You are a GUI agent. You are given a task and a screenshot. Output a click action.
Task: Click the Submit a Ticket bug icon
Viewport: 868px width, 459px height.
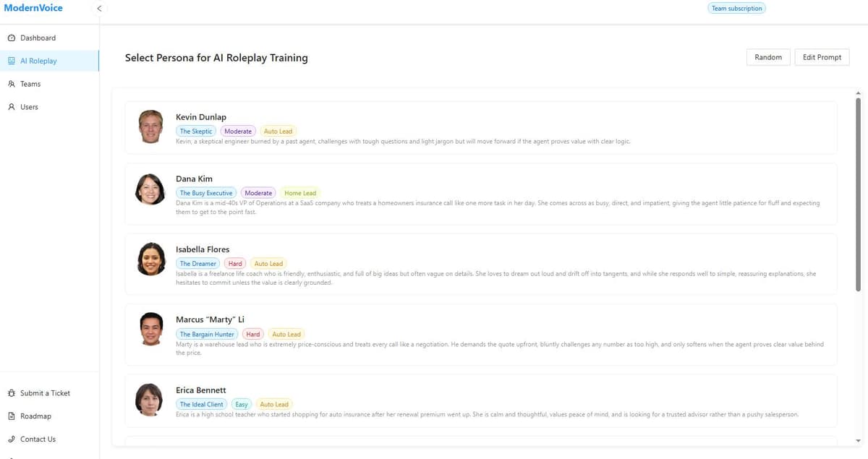pyautogui.click(x=12, y=392)
